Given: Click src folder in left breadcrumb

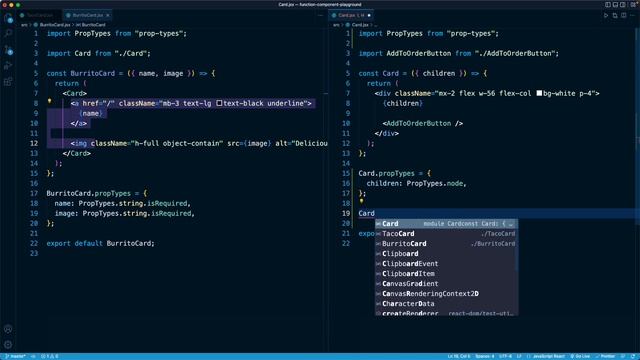Looking at the screenshot, I should [x=24, y=25].
